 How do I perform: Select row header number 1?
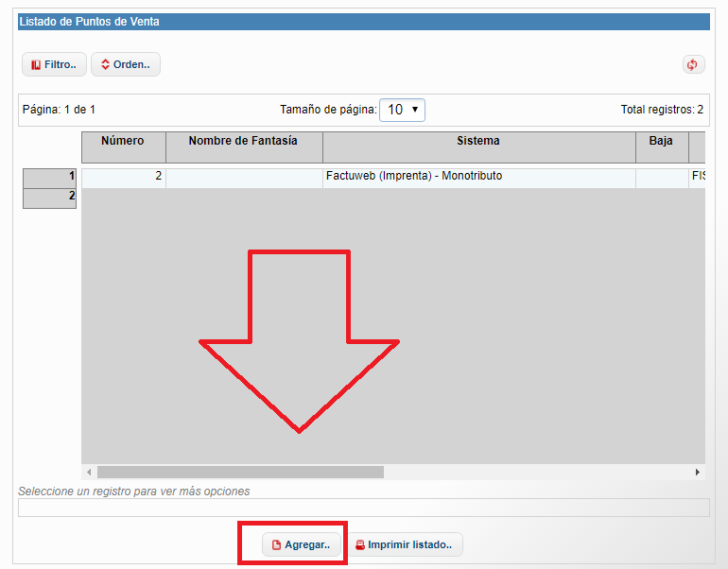[49, 178]
